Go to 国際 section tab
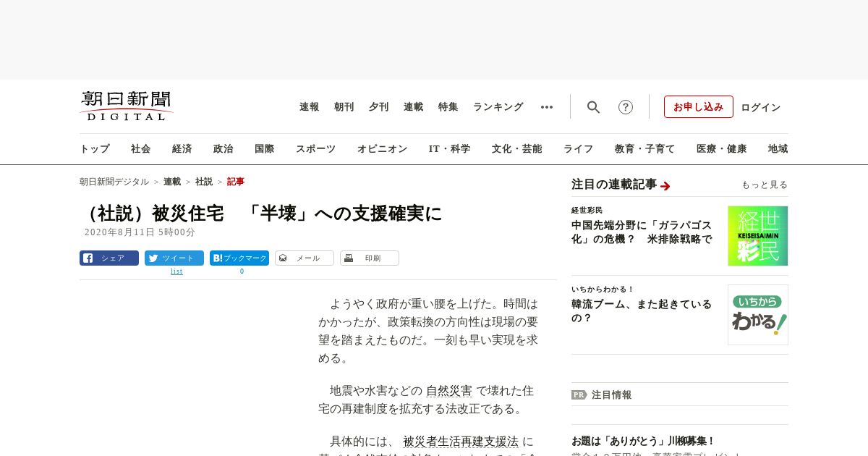The width and height of the screenshot is (868, 456). pyautogui.click(x=265, y=149)
